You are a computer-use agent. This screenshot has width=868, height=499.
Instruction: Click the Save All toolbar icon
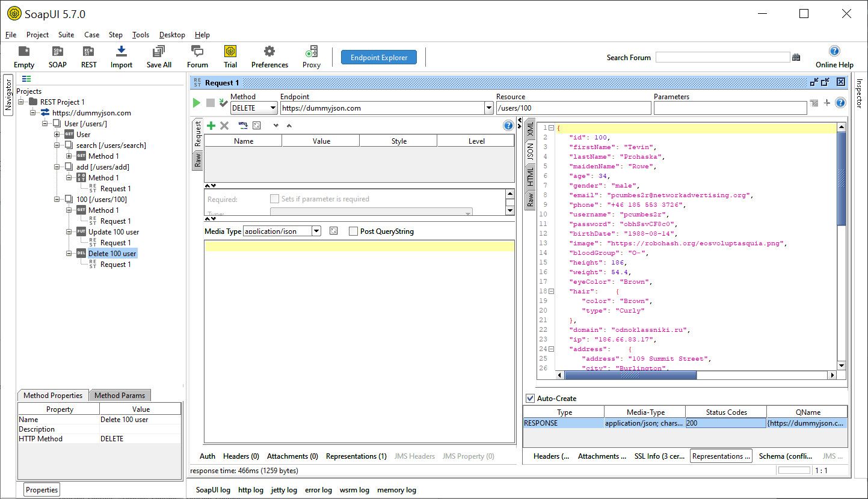(159, 52)
